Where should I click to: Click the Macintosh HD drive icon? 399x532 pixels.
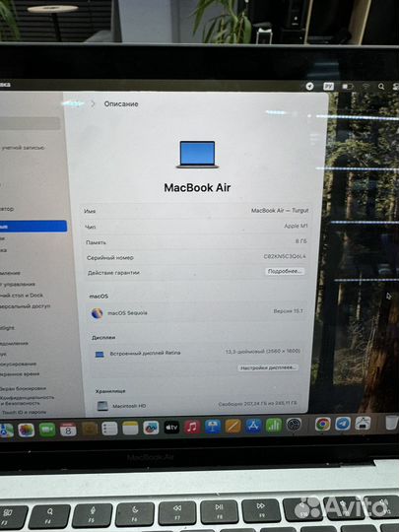(102, 406)
